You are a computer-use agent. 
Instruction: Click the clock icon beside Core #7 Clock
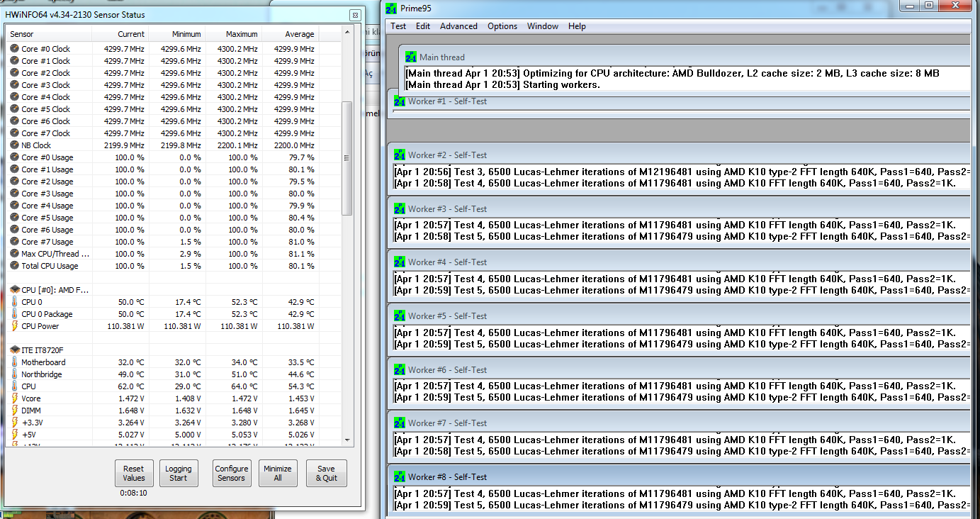[14, 133]
